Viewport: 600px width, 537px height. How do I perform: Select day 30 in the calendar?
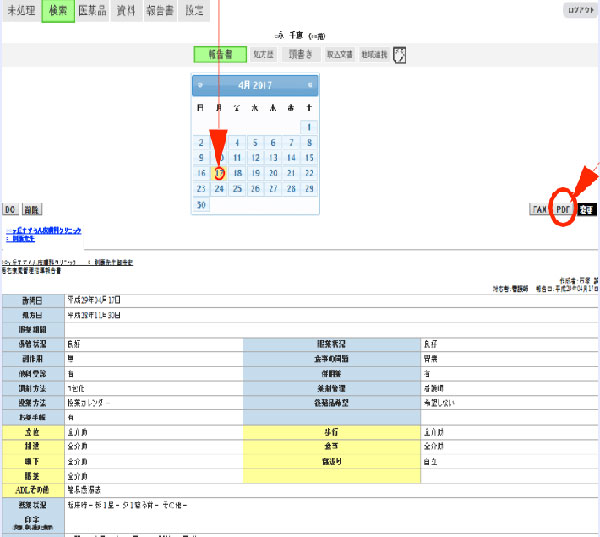tap(201, 205)
